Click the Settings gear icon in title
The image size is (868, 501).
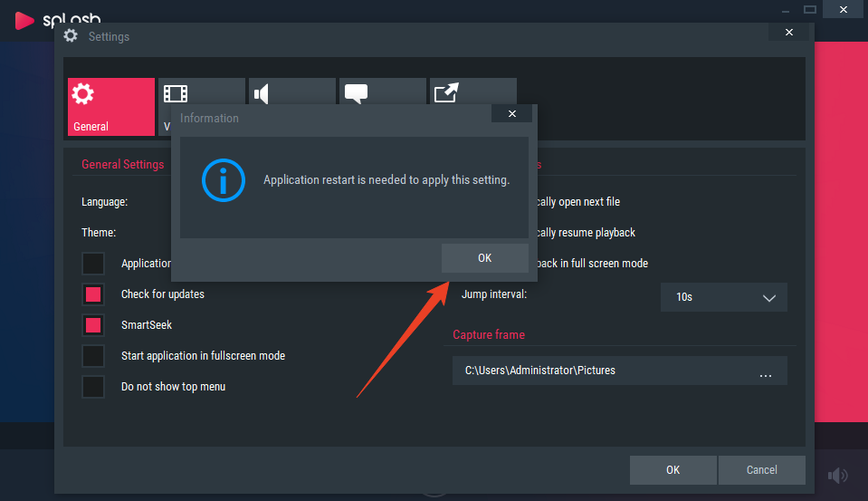pos(71,36)
